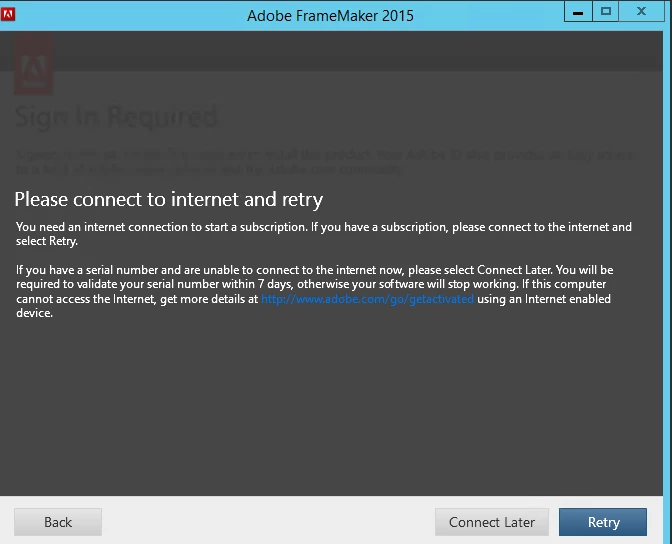Click the paragraph starting 'If you have a serial number'
The width and height of the screenshot is (672, 544).
pyautogui.click(x=315, y=291)
